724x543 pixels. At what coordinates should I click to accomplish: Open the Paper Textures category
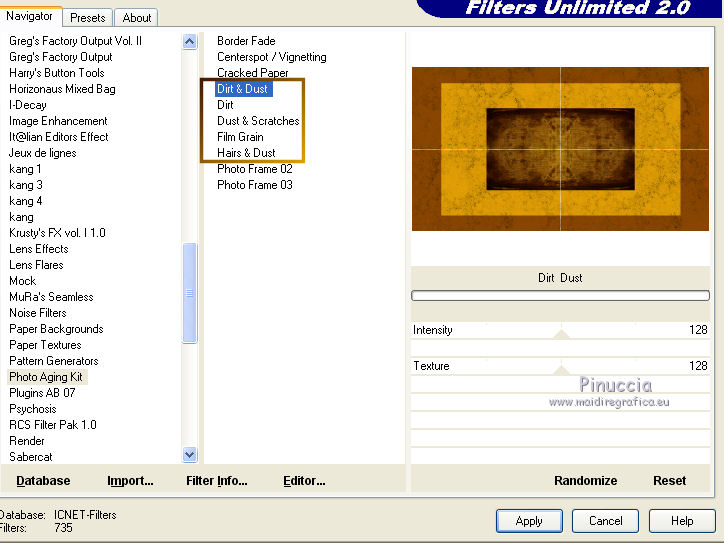point(45,345)
